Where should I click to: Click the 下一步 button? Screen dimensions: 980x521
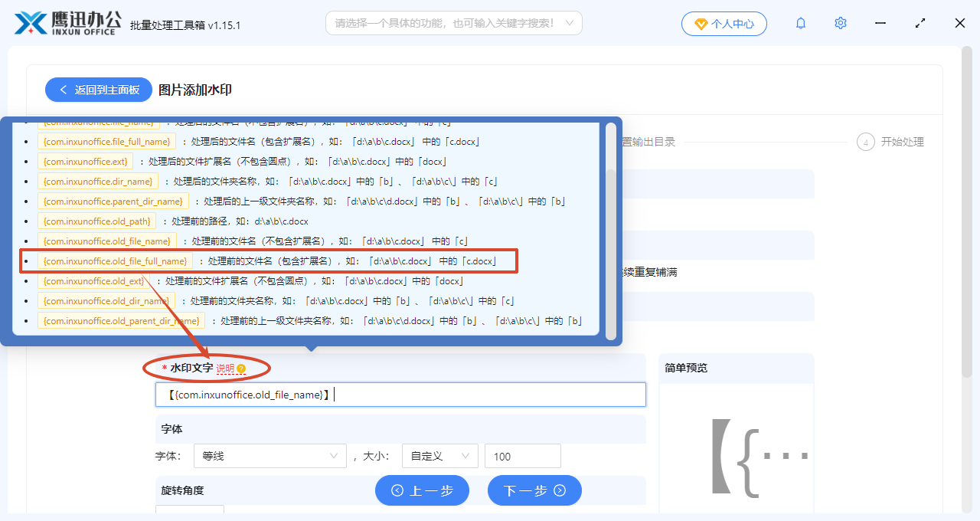click(x=534, y=490)
